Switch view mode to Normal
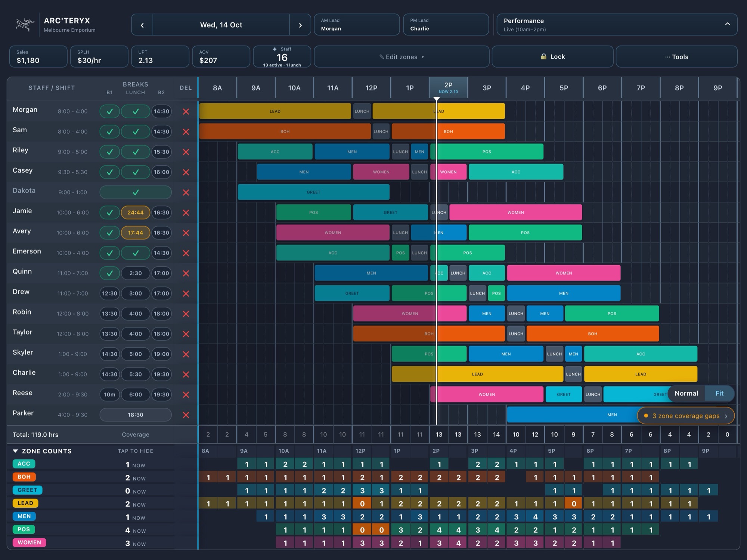 (x=686, y=393)
